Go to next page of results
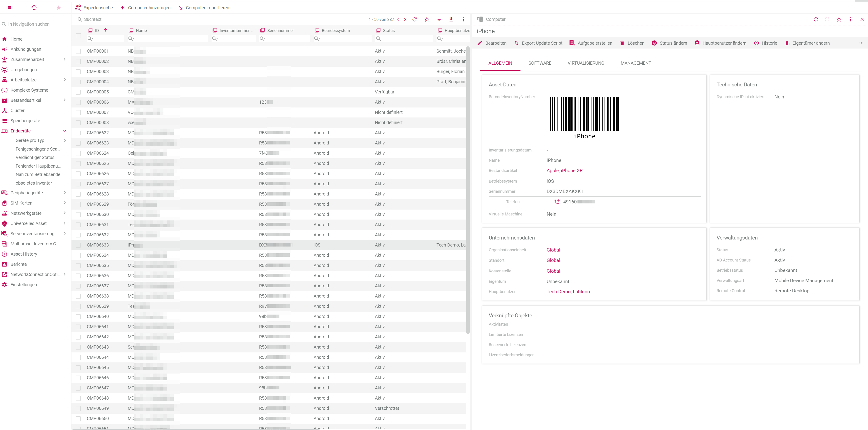The height and width of the screenshot is (430, 868). [x=405, y=19]
